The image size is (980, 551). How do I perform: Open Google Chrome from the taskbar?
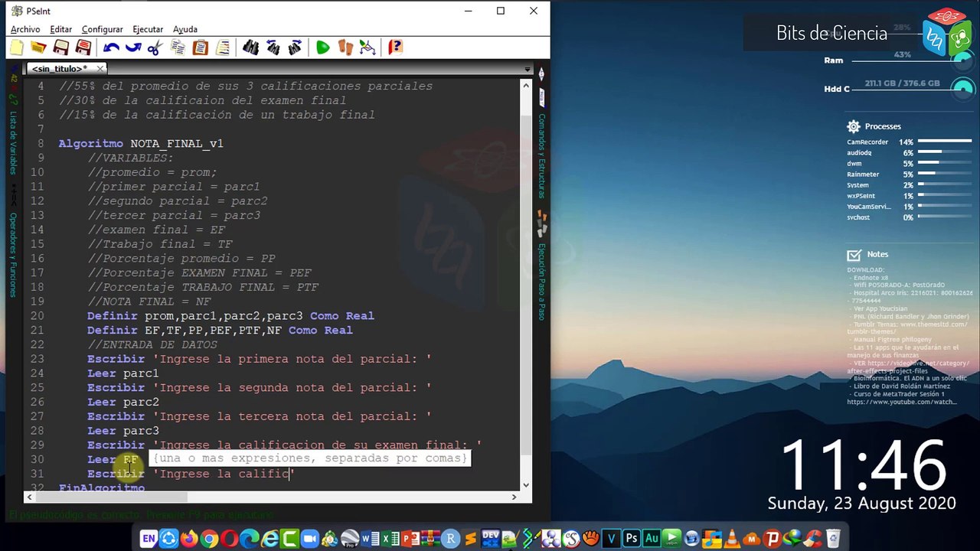click(x=208, y=539)
